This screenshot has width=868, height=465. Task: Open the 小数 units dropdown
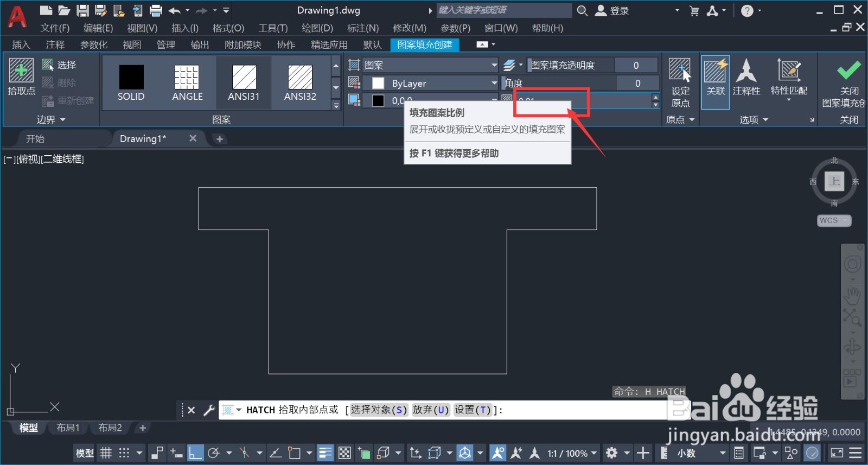pyautogui.click(x=700, y=453)
